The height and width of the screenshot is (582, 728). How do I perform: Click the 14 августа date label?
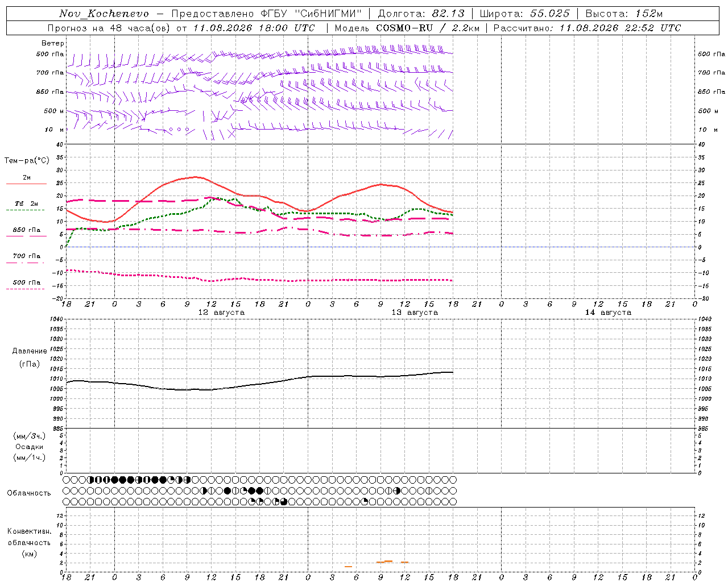pos(608,313)
